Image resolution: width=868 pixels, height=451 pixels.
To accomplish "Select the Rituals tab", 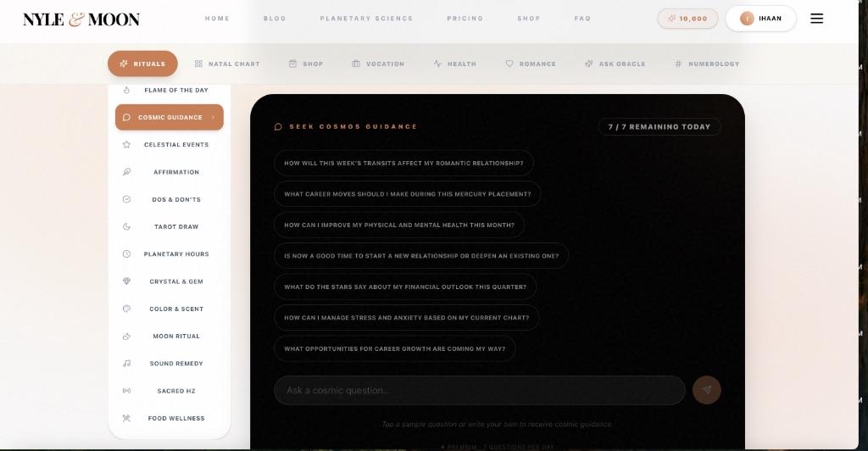I will coord(142,64).
